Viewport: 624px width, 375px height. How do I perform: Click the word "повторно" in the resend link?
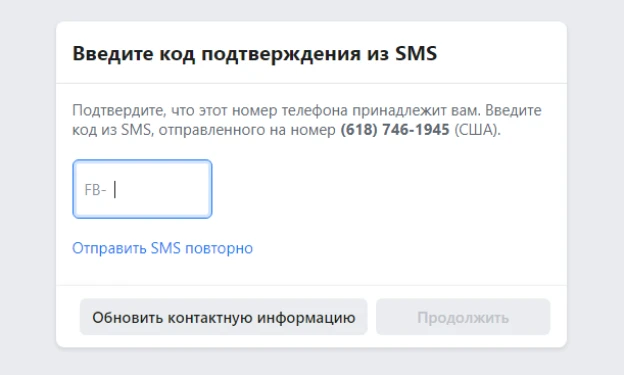[x=219, y=248]
